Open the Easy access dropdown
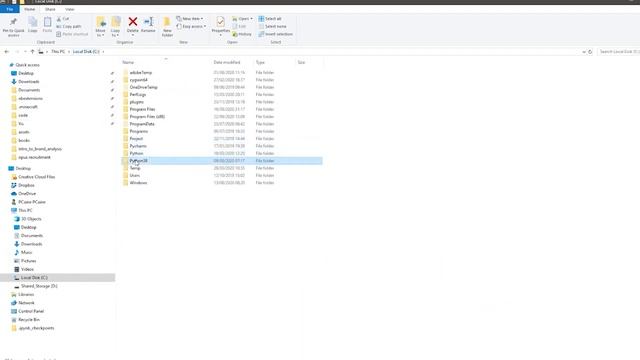The width and height of the screenshot is (640, 360). pyautogui.click(x=191, y=27)
